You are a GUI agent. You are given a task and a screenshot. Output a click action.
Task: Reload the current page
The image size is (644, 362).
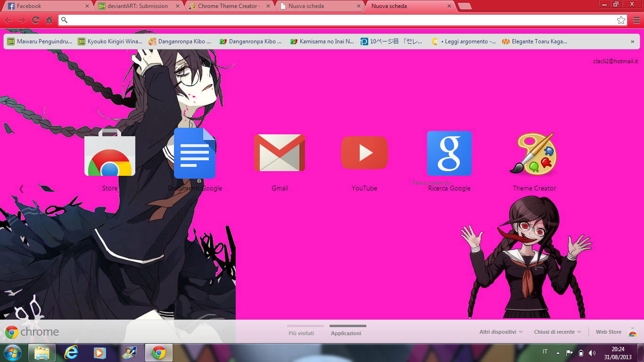tap(34, 20)
